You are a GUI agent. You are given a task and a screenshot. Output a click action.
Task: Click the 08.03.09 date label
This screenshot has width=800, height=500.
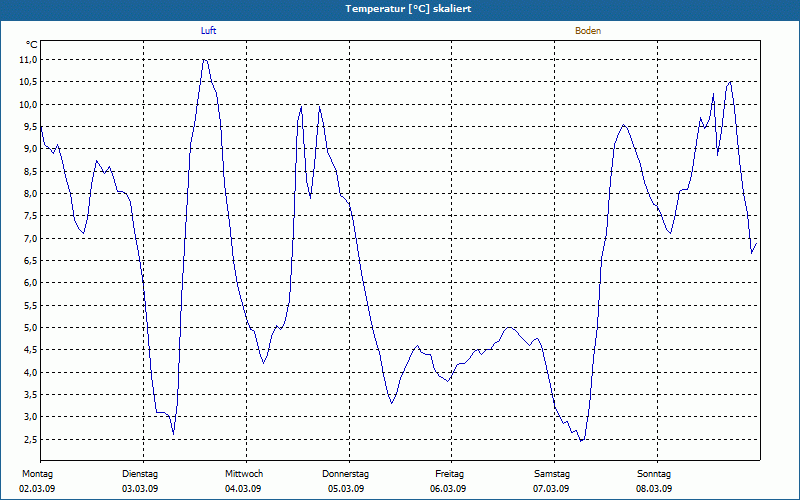click(654, 489)
